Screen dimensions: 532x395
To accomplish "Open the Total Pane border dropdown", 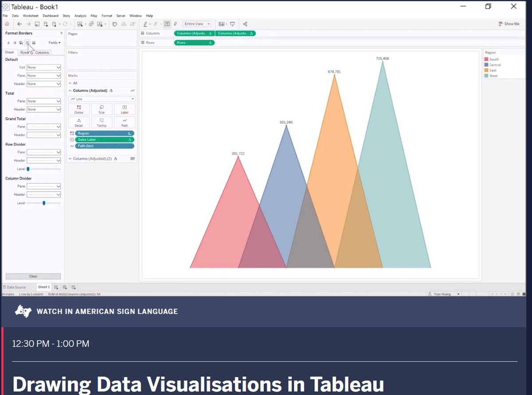I will [43, 101].
